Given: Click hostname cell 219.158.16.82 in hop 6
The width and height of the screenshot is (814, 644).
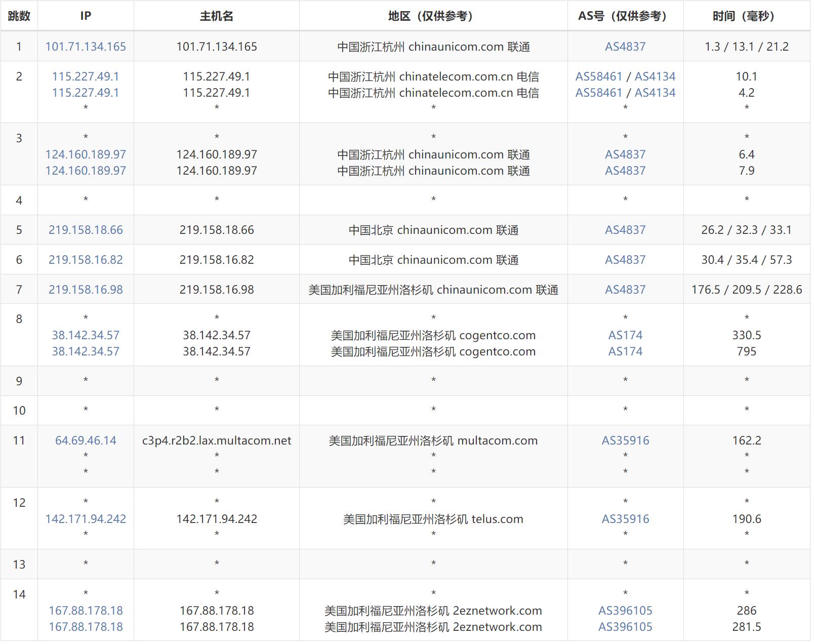Looking at the screenshot, I should [217, 260].
